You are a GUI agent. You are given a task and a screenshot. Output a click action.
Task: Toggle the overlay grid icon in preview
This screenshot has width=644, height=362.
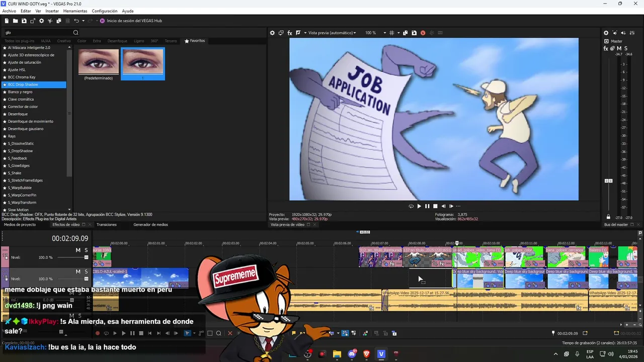pyautogui.click(x=392, y=33)
